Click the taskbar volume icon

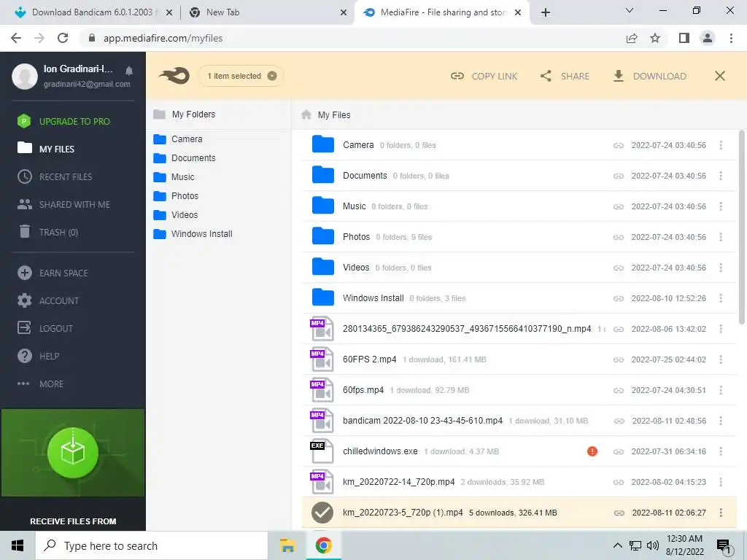[x=653, y=545]
